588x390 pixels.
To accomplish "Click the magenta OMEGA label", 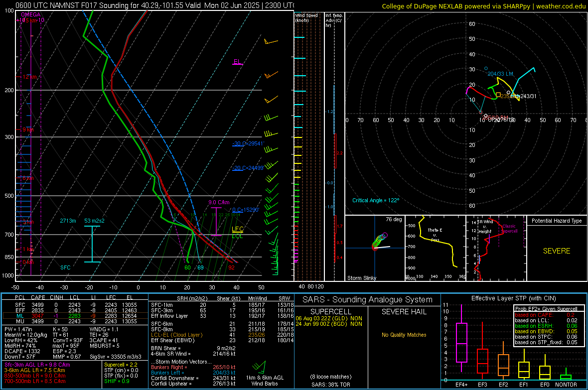I will (x=30, y=14).
